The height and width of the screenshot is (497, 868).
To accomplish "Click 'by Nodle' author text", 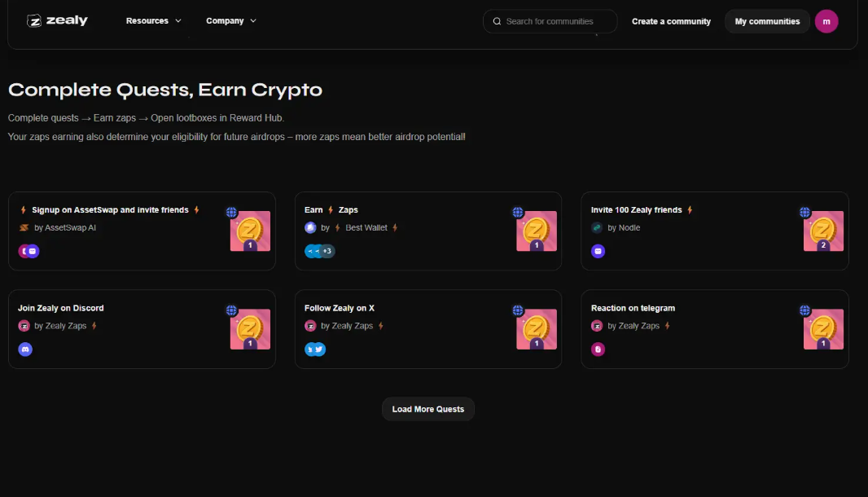I will [624, 227].
